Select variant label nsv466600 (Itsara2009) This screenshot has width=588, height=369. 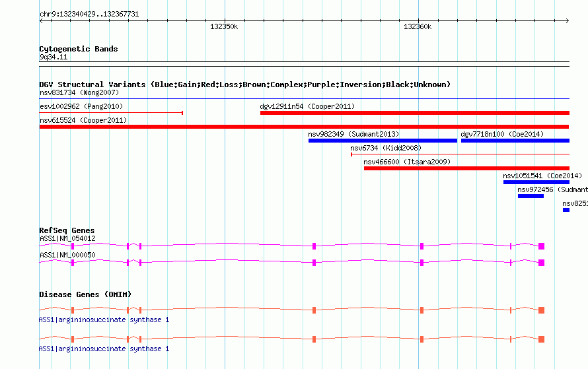pyautogui.click(x=407, y=162)
